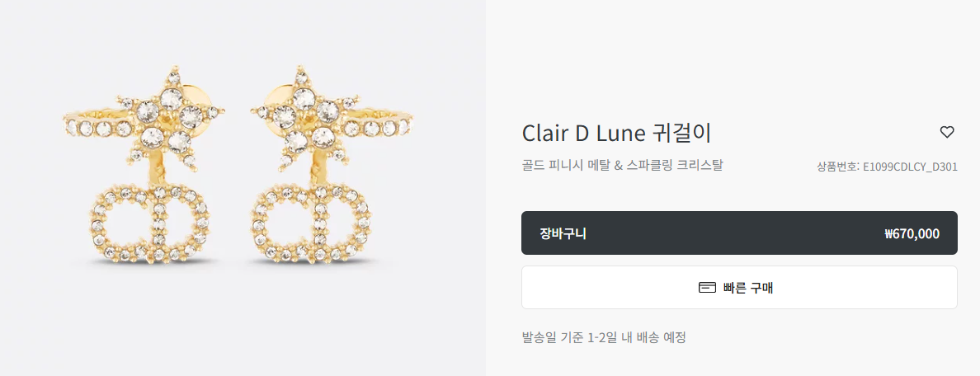Click the card icon in 빠른 구매

[707, 288]
